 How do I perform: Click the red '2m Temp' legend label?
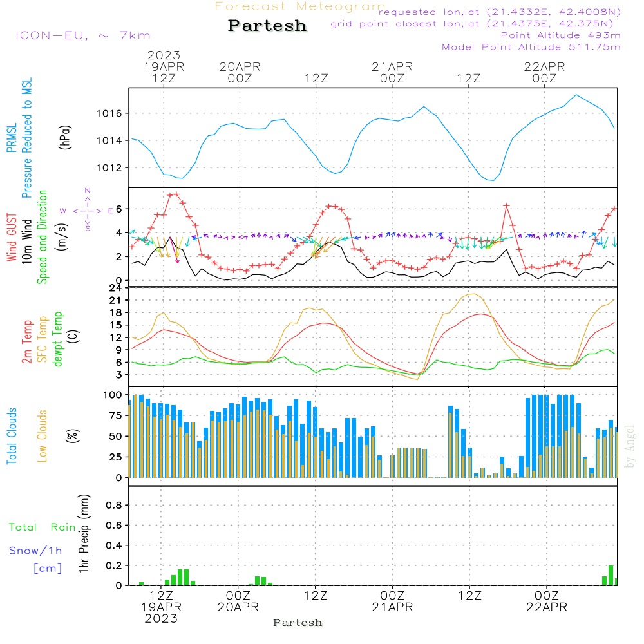(x=26, y=342)
